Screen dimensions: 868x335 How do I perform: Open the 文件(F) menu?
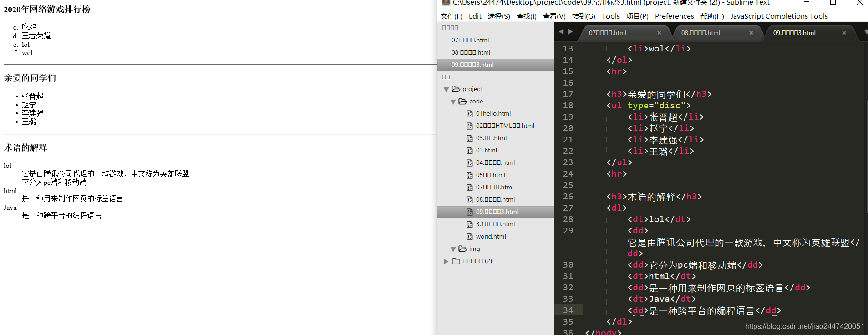[x=451, y=16]
